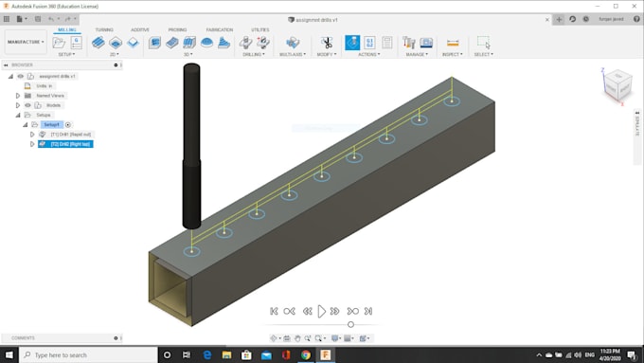
Task: Expand the Named Views node
Action: coord(18,96)
